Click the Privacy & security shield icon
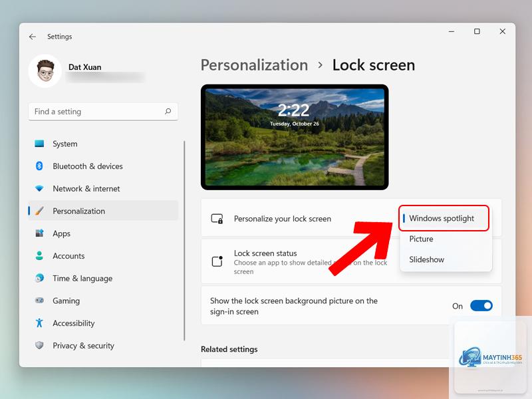Screen dimensions: 532x399 click(39, 345)
